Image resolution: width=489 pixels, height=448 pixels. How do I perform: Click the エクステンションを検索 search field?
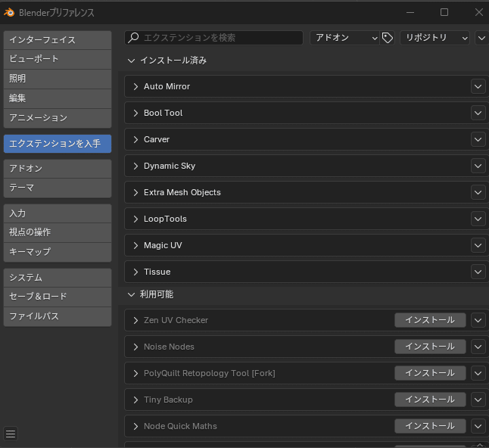click(x=214, y=38)
